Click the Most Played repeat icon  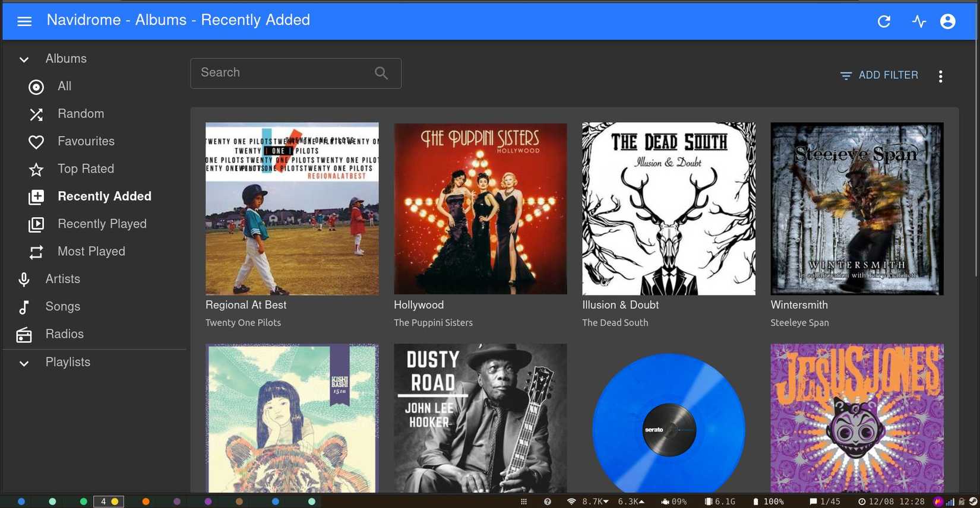point(36,252)
